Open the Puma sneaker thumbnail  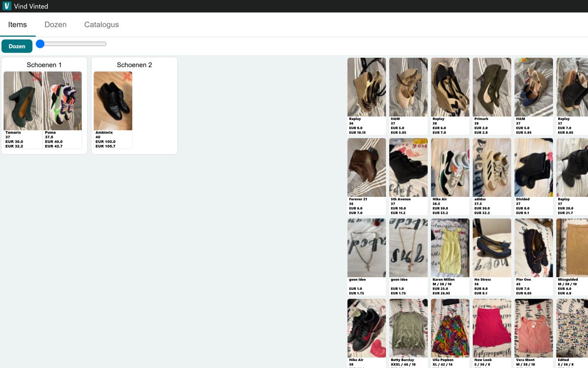(62, 101)
